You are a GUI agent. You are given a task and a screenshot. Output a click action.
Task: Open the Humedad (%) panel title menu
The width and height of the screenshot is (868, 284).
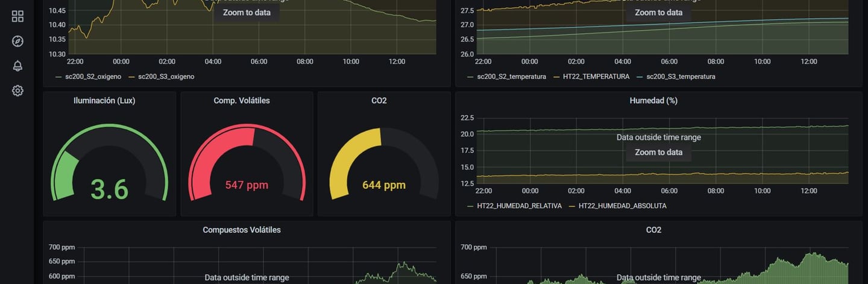coord(653,101)
